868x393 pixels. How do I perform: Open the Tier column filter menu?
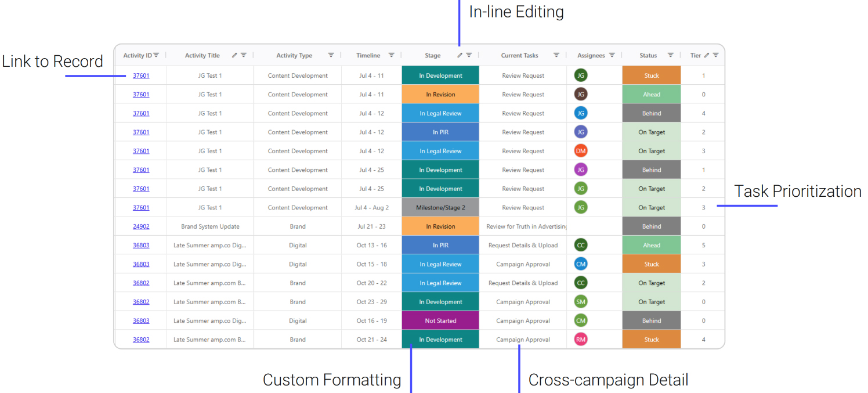pyautogui.click(x=715, y=55)
